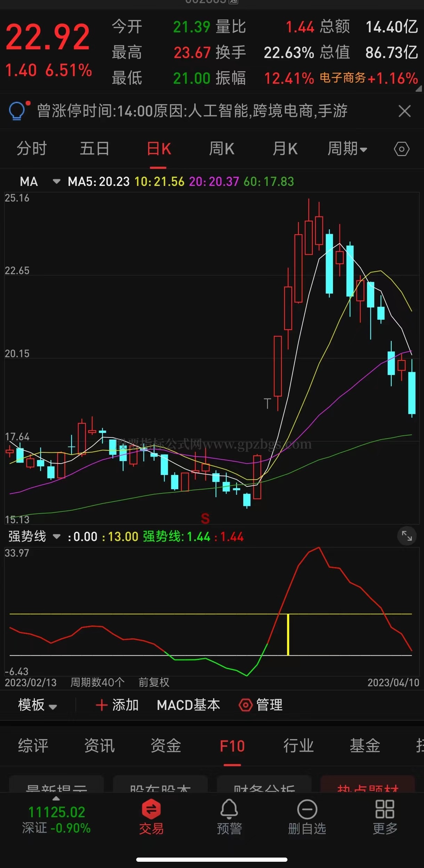424x868 pixels.
Task: Expand the quote panel corner triangle
Action: tap(418, 88)
